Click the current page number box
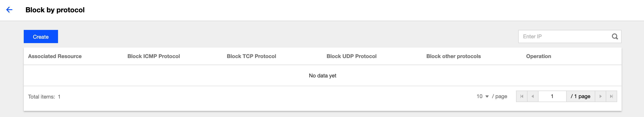Viewport: 644px width, 117px height. 552,96
